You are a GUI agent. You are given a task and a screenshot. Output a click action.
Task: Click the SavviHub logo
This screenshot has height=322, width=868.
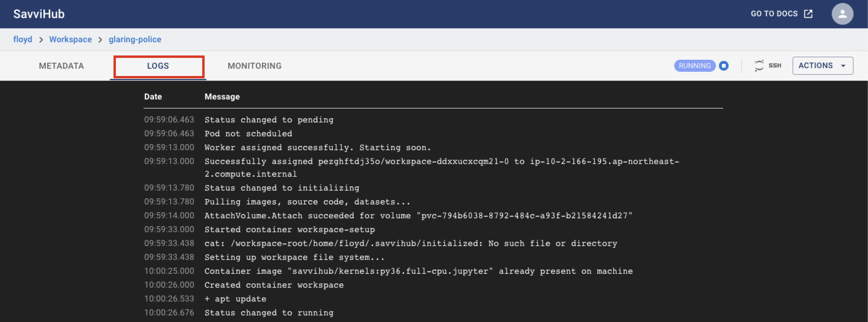pos(39,14)
